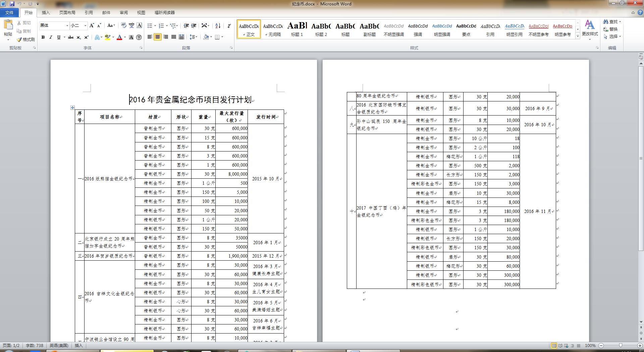This screenshot has height=352, width=644.
Task: Apply the 标题 1 style from the gallery
Action: (297, 30)
